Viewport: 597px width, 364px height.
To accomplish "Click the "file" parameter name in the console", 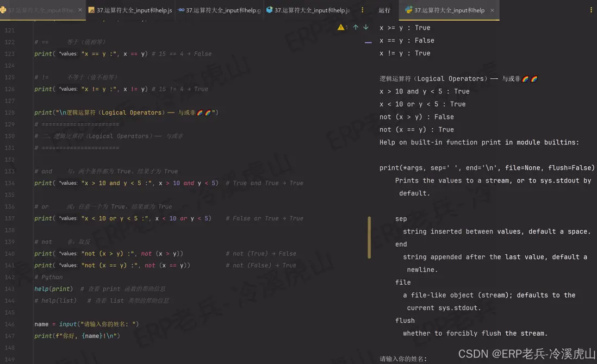I will pyautogui.click(x=403, y=282).
